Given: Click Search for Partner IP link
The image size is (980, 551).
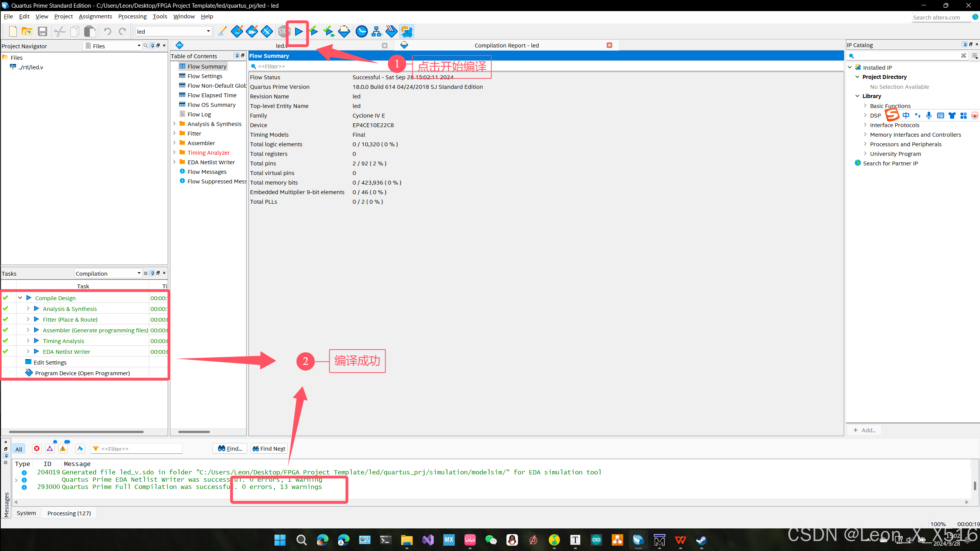Looking at the screenshot, I should pos(890,163).
